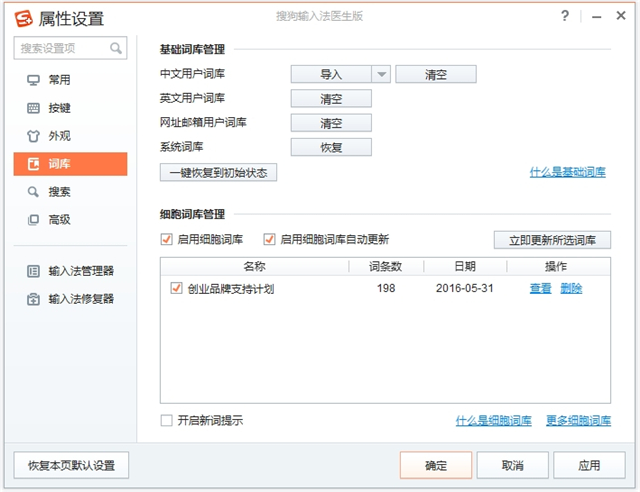640x492 pixels.
Task: Click the 输入法修复器 toolbox icon
Action: click(x=33, y=298)
